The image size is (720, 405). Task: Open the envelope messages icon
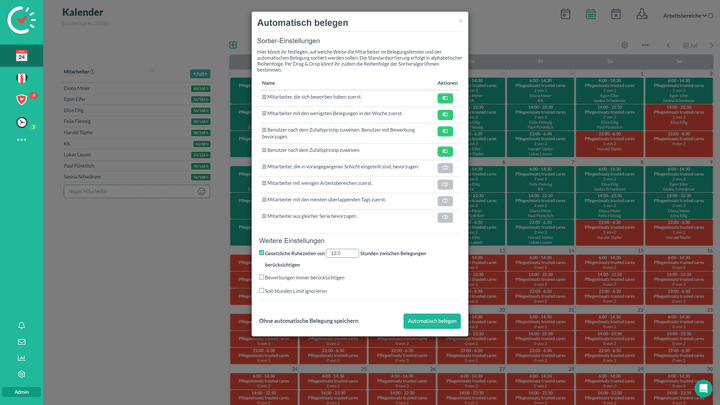(21, 341)
